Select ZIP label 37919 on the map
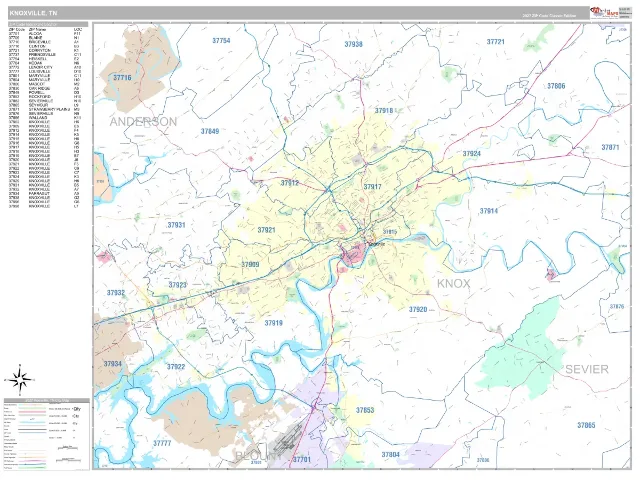640x480 pixels. [x=273, y=323]
